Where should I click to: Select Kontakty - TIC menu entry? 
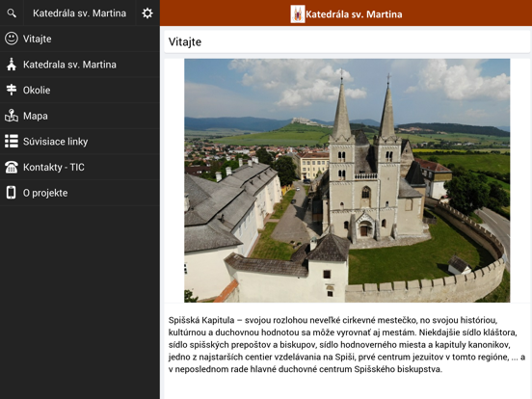point(80,167)
